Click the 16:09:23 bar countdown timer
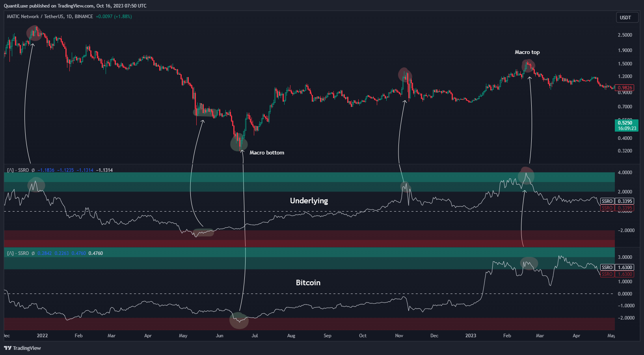644x355 pixels. click(x=627, y=128)
